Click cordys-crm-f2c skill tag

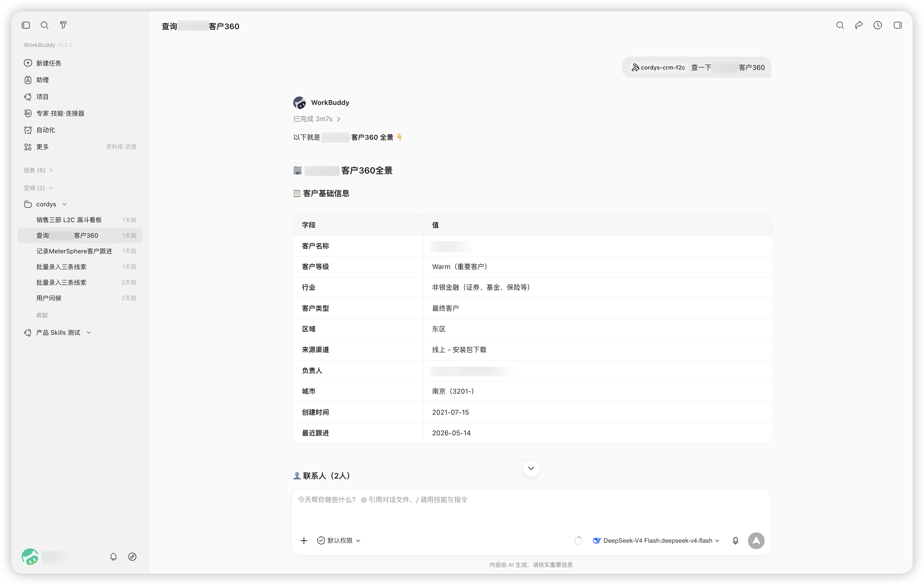click(658, 68)
